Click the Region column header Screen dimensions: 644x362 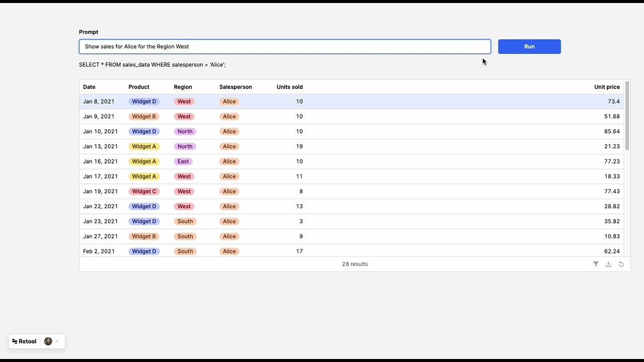pos(183,87)
